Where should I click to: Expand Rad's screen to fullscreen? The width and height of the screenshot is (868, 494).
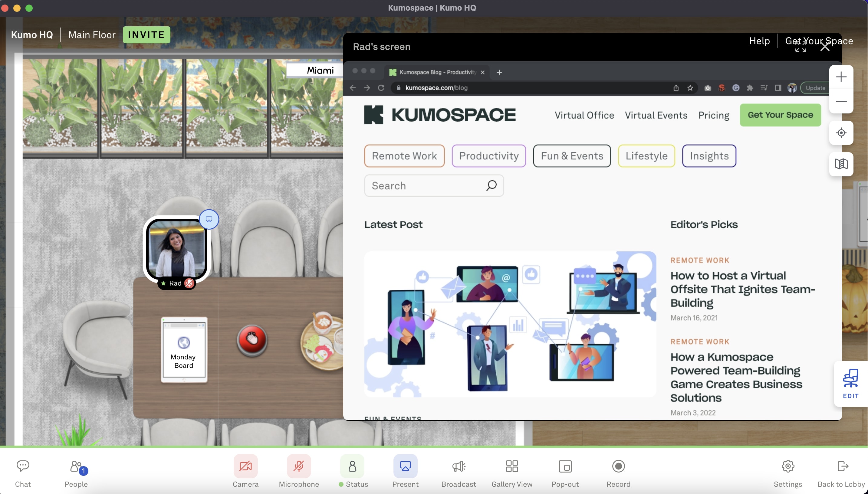coord(801,47)
